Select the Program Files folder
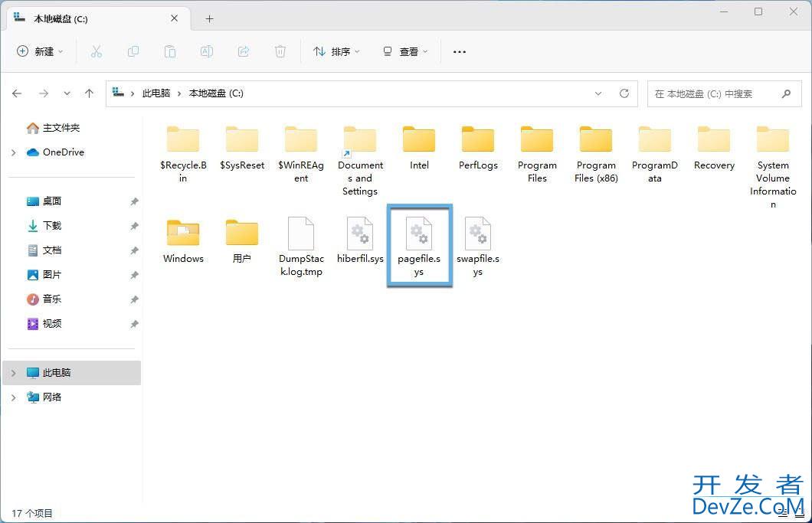 (537, 155)
